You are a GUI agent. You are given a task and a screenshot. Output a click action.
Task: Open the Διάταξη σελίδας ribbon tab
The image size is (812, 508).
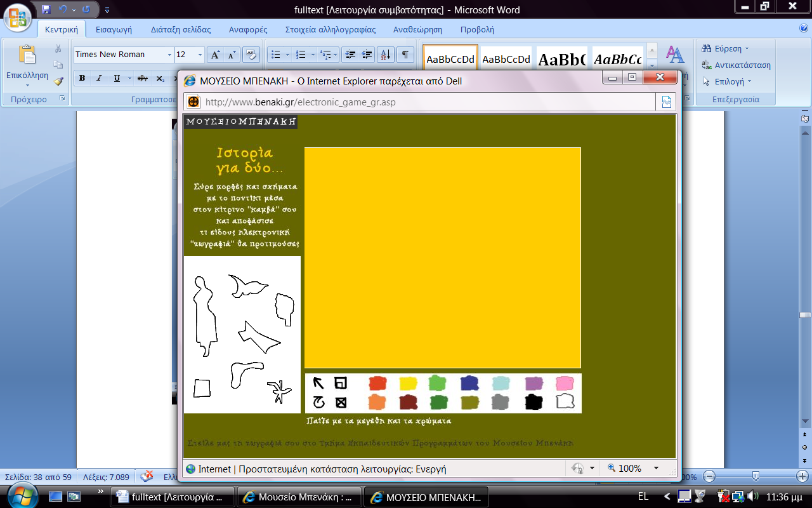[181, 29]
